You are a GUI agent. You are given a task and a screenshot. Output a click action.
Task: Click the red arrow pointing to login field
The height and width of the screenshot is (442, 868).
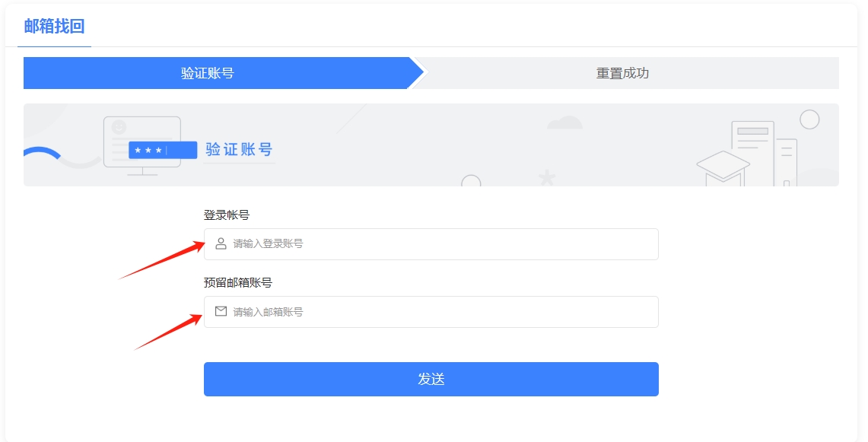pos(162,260)
